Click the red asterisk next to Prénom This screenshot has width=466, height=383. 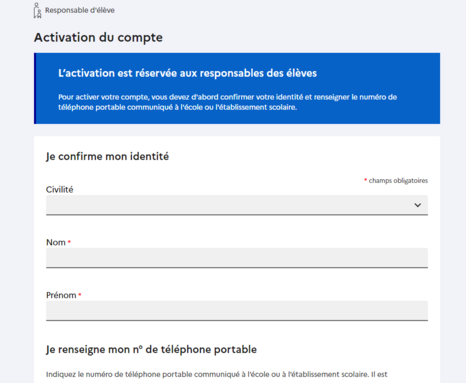pyautogui.click(x=80, y=295)
